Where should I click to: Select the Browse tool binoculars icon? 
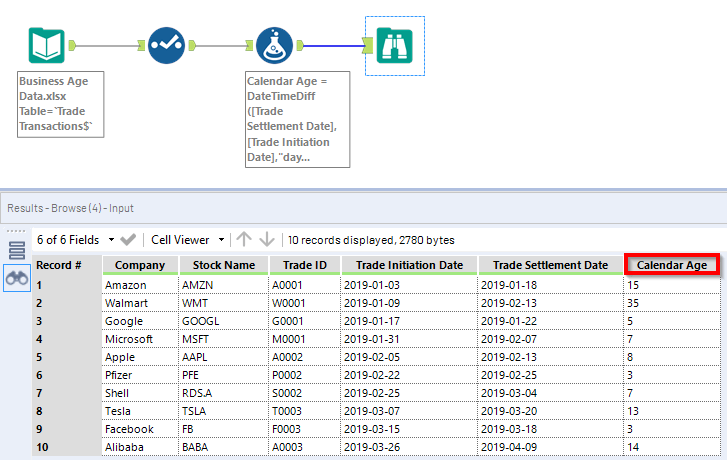(x=395, y=45)
